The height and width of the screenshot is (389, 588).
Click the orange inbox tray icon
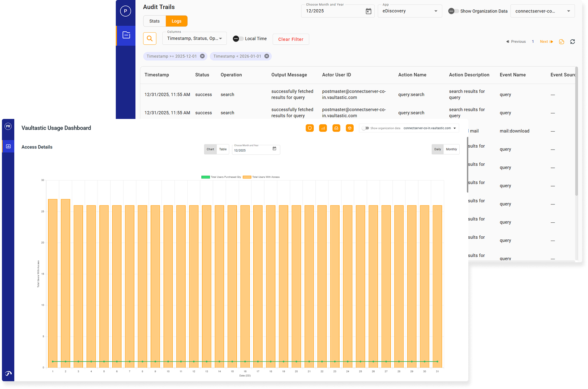tap(337, 128)
